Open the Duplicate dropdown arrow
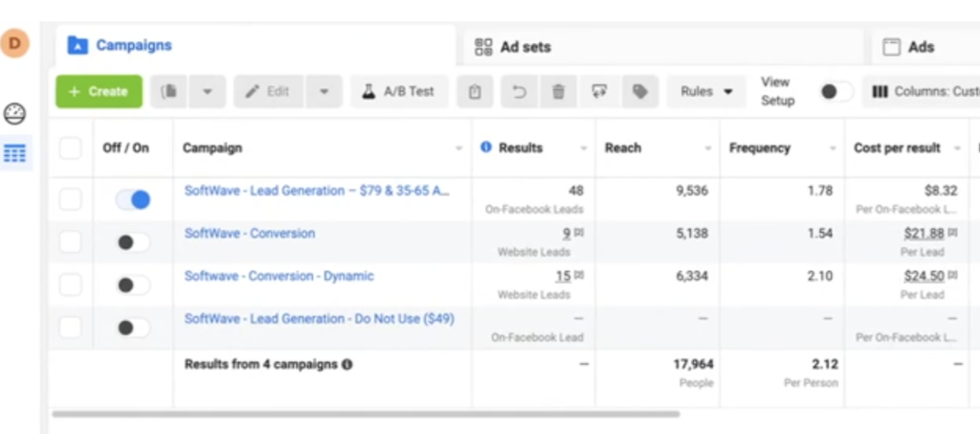 click(x=208, y=91)
